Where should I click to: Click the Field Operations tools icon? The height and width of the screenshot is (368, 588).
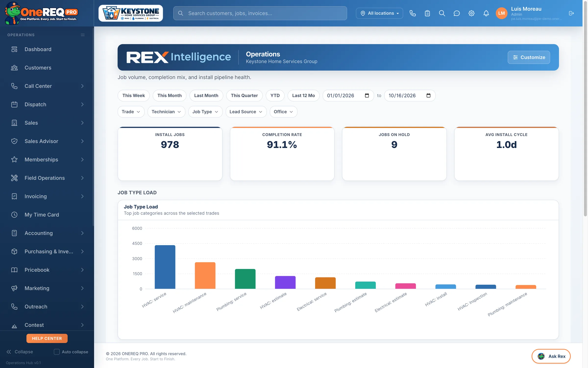(x=14, y=178)
